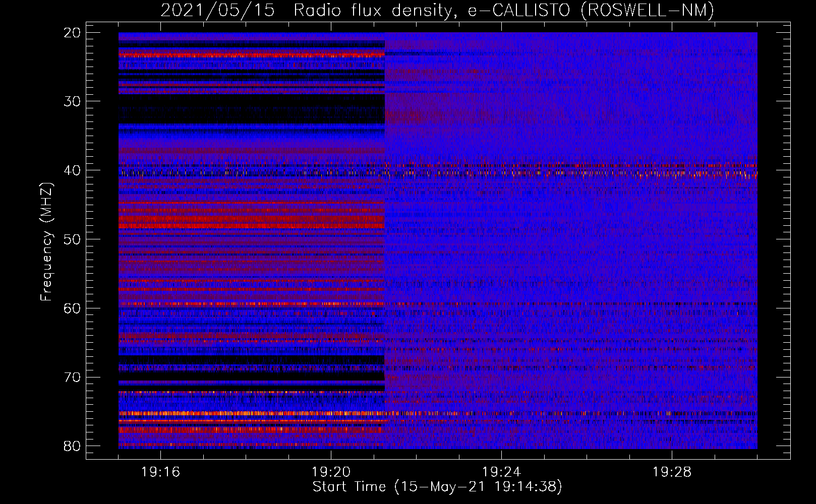Click the "Frequency (MHZ)" axis label

pyautogui.click(x=46, y=241)
